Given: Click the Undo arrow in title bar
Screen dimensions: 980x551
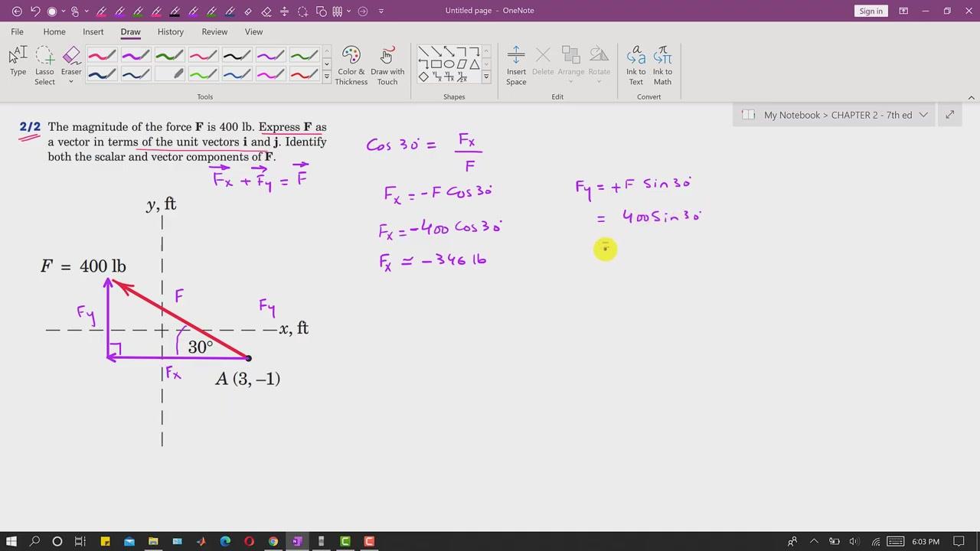Looking at the screenshot, I should pyautogui.click(x=34, y=11).
